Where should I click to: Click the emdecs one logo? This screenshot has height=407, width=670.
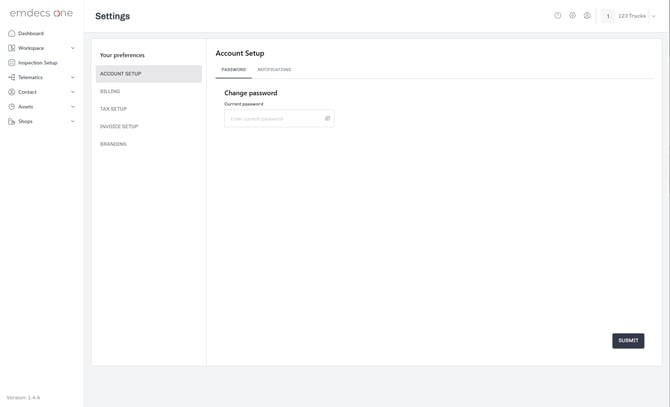click(x=41, y=13)
